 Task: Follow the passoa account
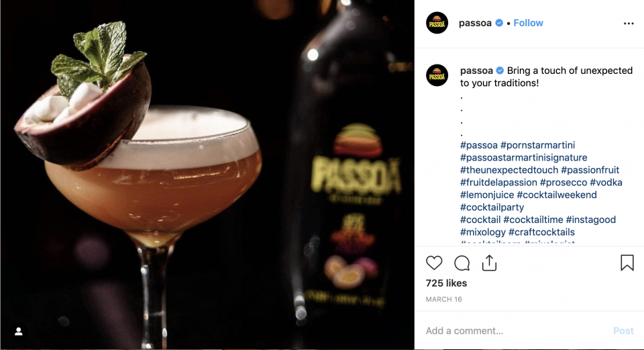528,23
